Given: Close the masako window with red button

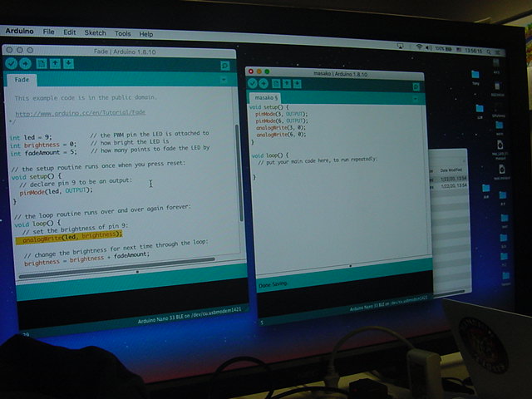Looking at the screenshot, I should click(x=251, y=71).
